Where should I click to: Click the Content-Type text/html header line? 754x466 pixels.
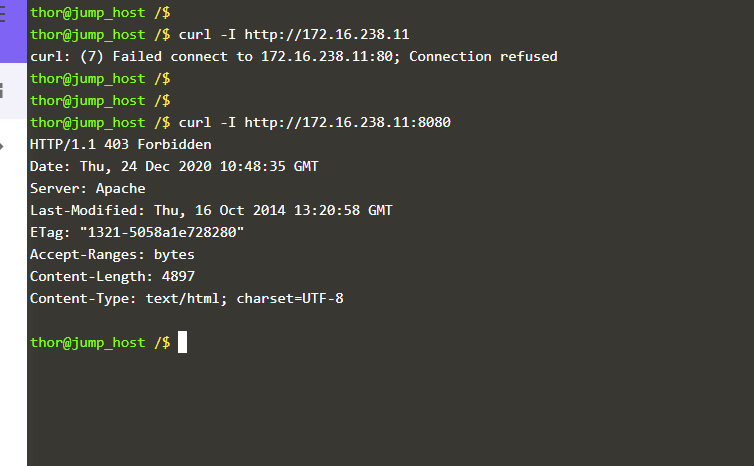(186, 298)
